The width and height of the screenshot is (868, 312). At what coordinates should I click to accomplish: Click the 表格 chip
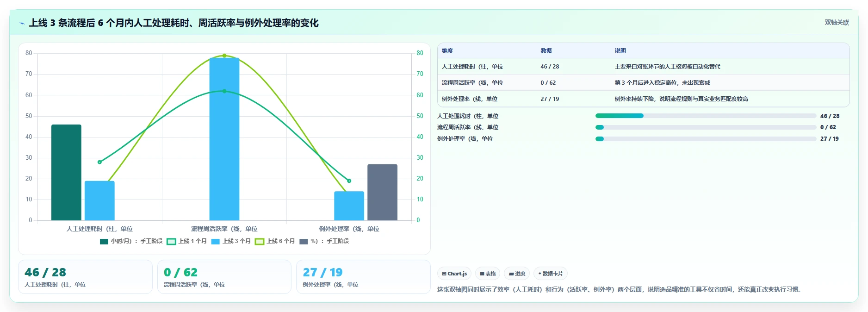point(488,274)
